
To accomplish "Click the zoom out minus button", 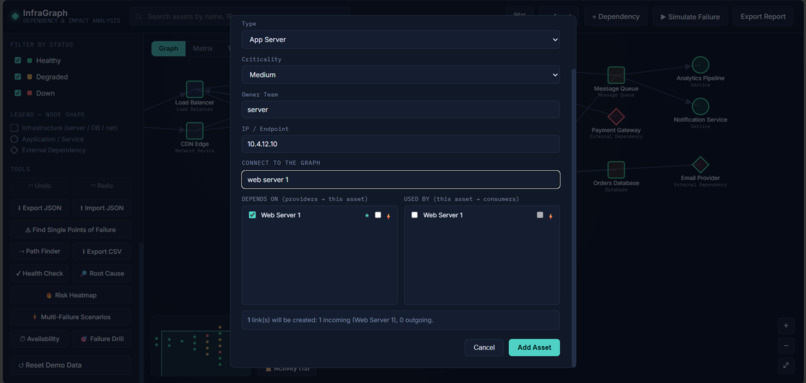I will pyautogui.click(x=785, y=345).
